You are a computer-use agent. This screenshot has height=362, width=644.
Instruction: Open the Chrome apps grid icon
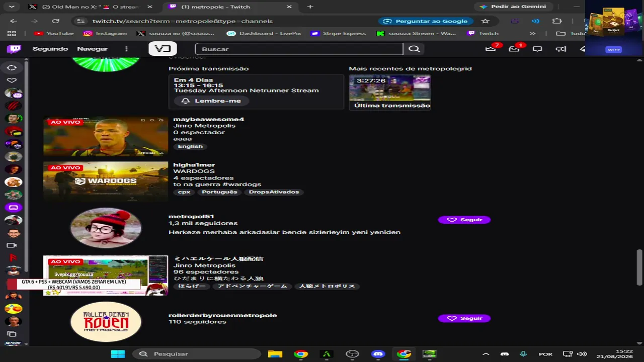[12, 33]
